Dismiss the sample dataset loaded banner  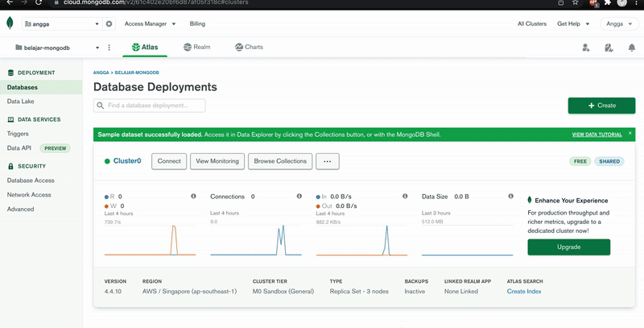630,133
